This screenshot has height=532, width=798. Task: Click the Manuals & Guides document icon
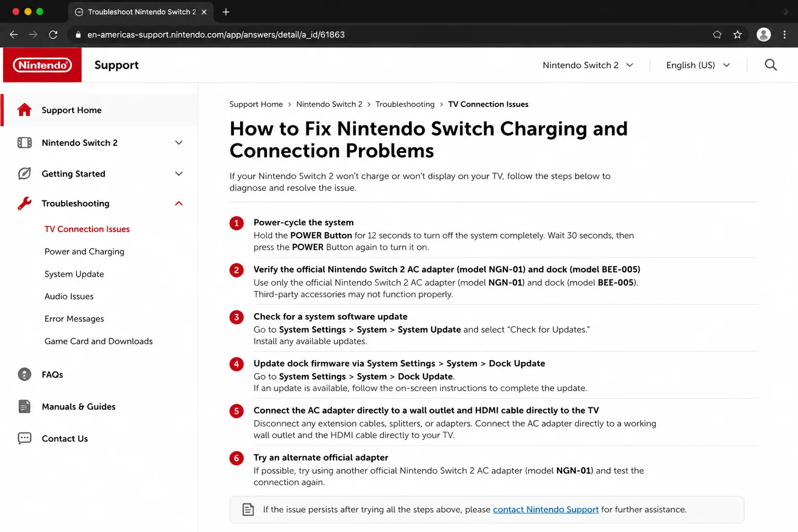pyautogui.click(x=24, y=406)
